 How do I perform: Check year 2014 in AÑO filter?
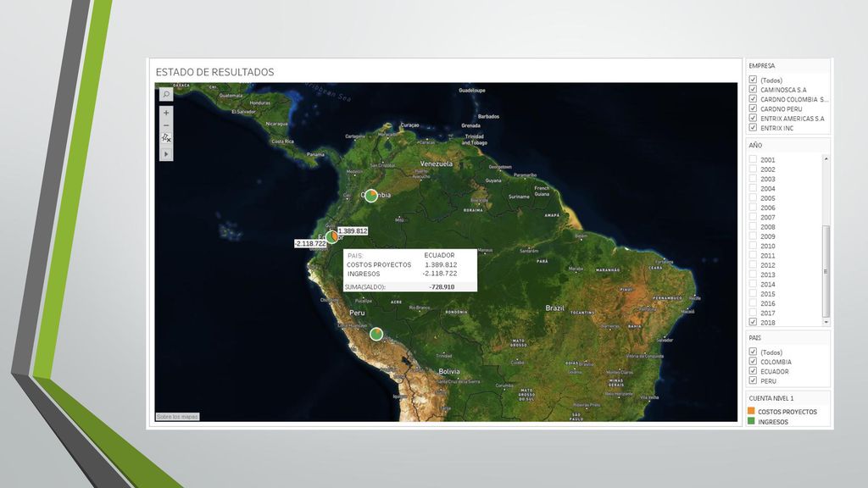753,284
